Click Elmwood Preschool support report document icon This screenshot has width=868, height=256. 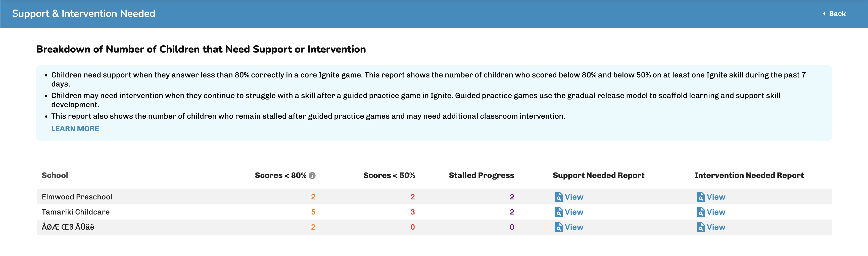(x=559, y=197)
